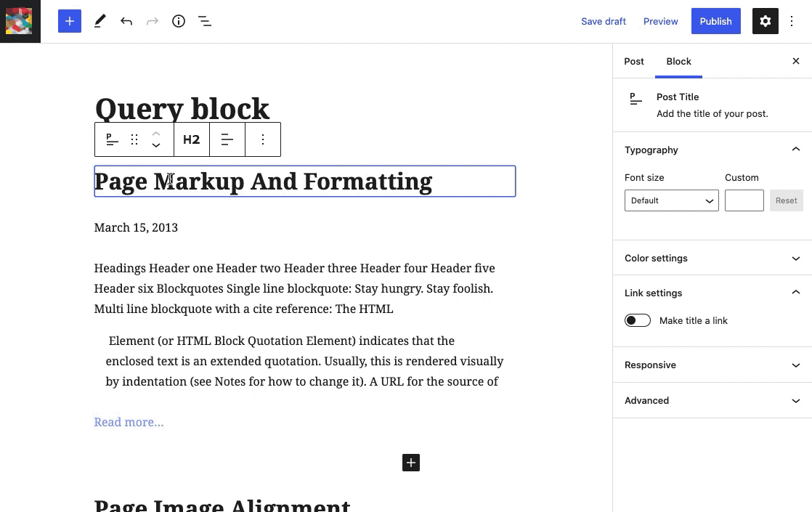
Task: Open the content details info icon
Action: (179, 21)
